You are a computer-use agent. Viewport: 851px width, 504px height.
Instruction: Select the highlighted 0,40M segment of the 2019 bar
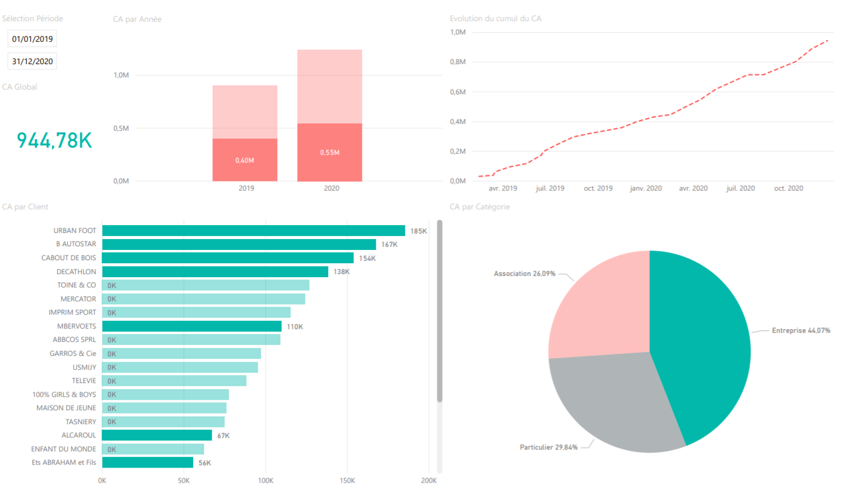245,160
